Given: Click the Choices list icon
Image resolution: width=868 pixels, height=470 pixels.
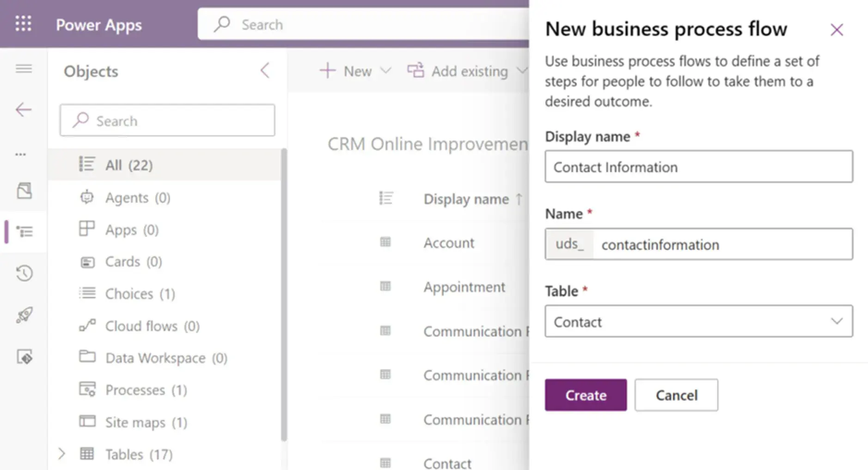Looking at the screenshot, I should click(87, 293).
